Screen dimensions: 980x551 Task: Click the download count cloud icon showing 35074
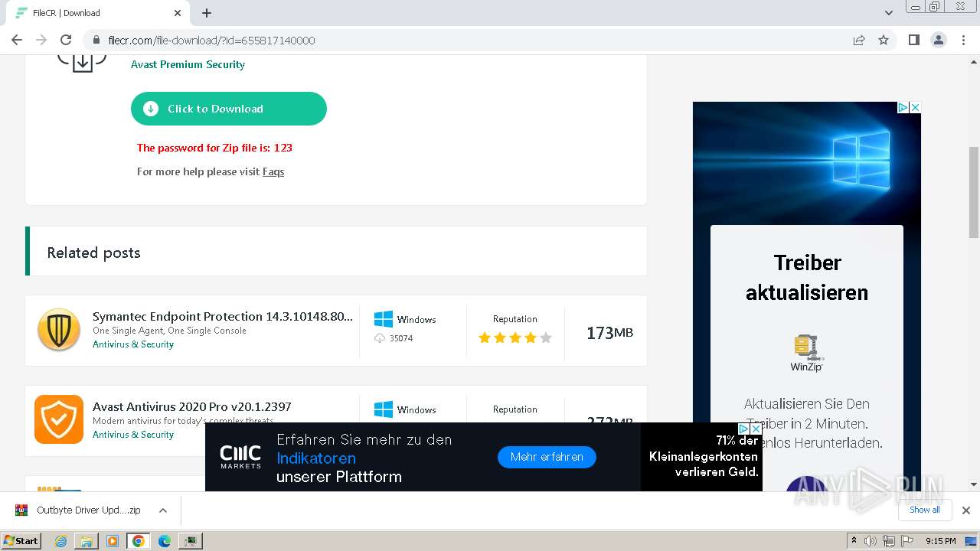pyautogui.click(x=380, y=338)
